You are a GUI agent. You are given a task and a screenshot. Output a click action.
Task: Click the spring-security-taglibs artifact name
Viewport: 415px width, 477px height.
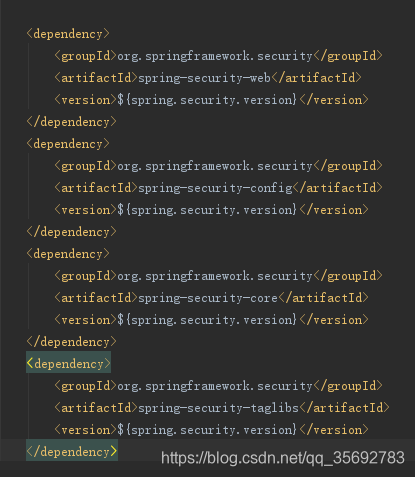click(218, 408)
